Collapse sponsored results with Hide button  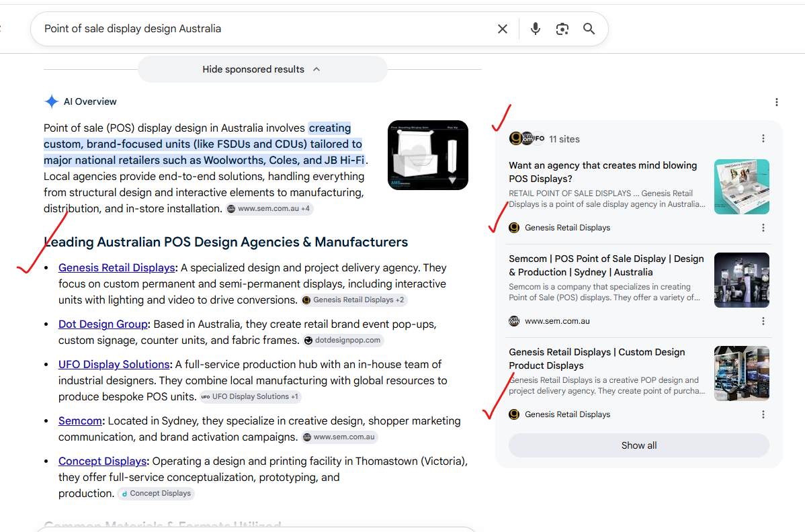coord(262,69)
